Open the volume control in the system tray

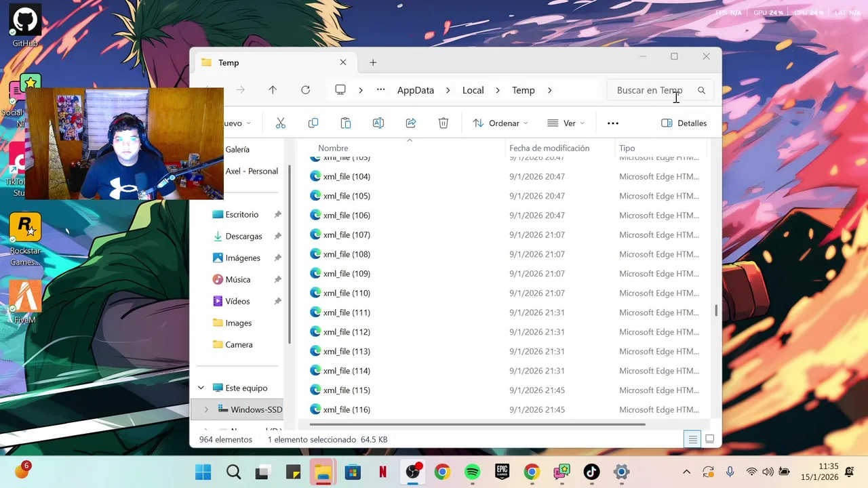(768, 472)
